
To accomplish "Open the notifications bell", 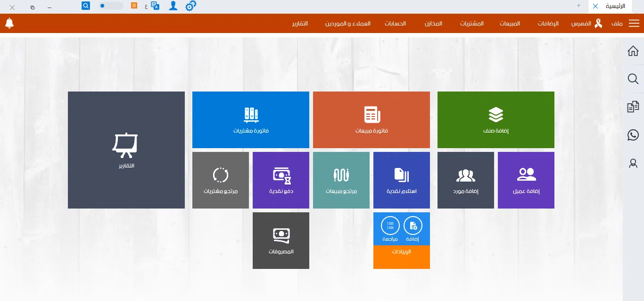I will 9,23.
